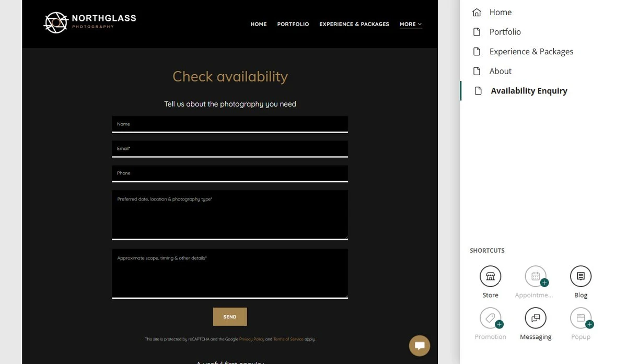Image resolution: width=627 pixels, height=364 pixels.
Task: Add the Appointments shortcut
Action: pos(544,283)
